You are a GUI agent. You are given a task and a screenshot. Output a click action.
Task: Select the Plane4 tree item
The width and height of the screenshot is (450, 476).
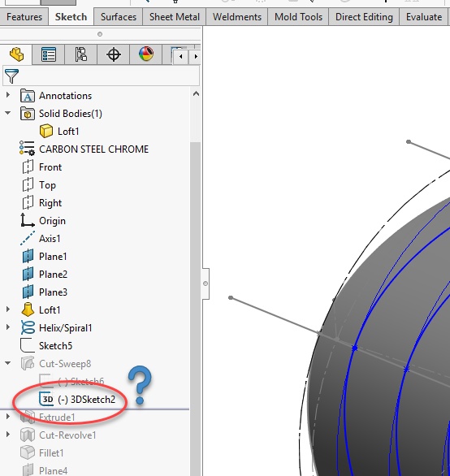coord(53,471)
